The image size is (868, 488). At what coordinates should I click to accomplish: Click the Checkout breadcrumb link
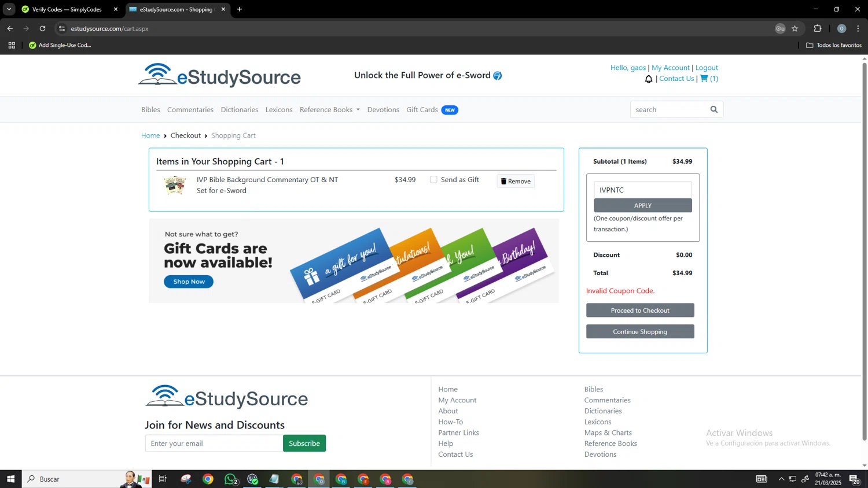[x=186, y=135]
